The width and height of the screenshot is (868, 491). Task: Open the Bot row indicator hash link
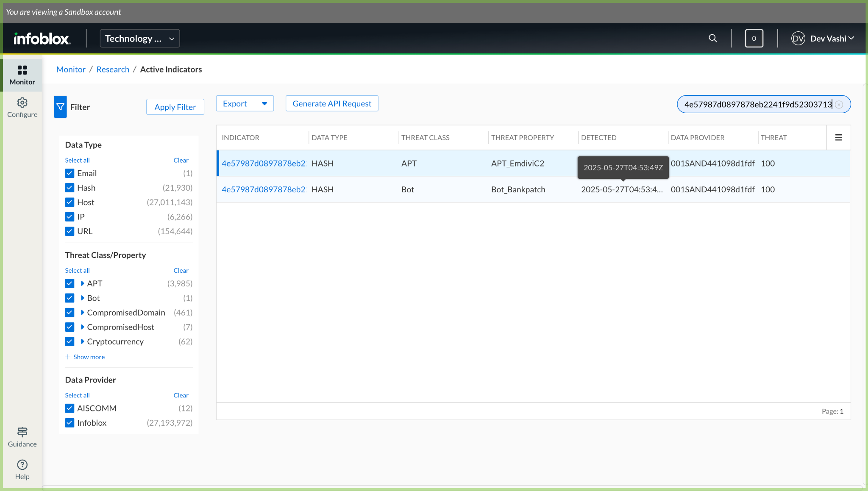264,190
